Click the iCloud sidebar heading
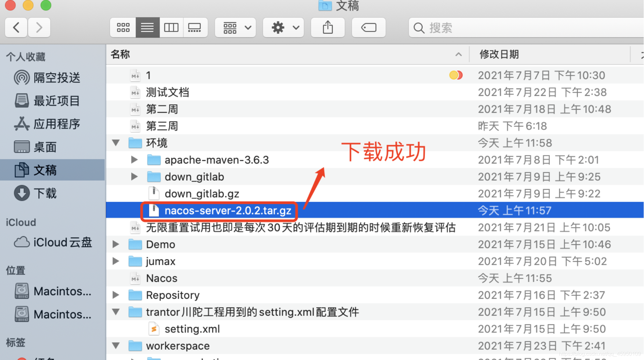 [x=21, y=222]
